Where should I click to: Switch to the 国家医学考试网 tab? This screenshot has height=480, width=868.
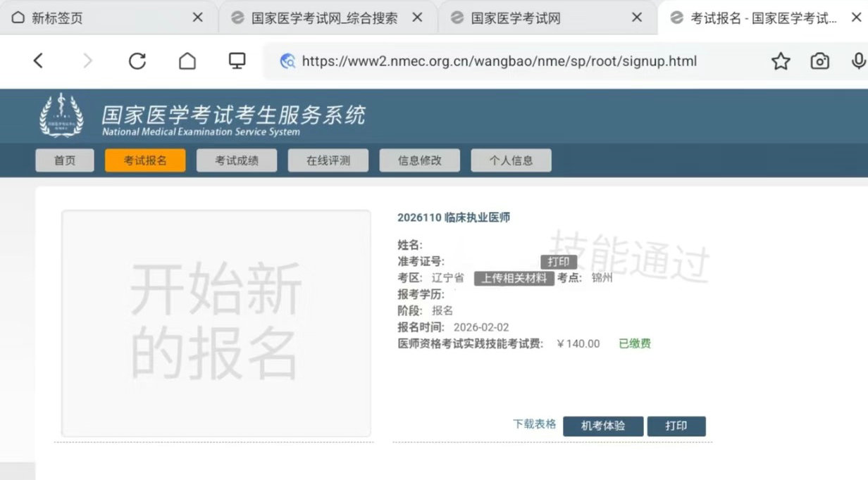547,18
